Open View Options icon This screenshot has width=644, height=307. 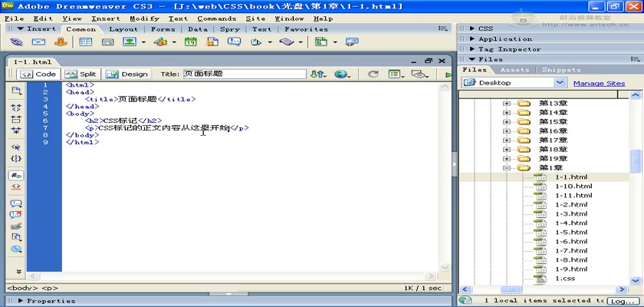pyautogui.click(x=396, y=74)
